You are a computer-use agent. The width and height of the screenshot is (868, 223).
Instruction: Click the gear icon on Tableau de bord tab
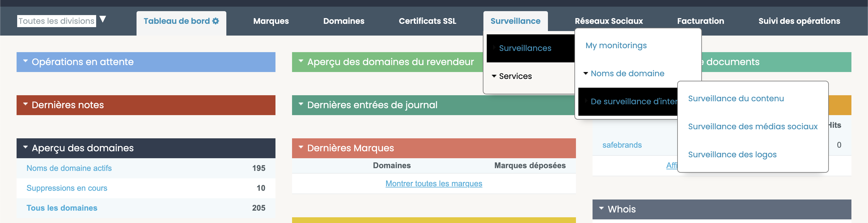coord(216,21)
